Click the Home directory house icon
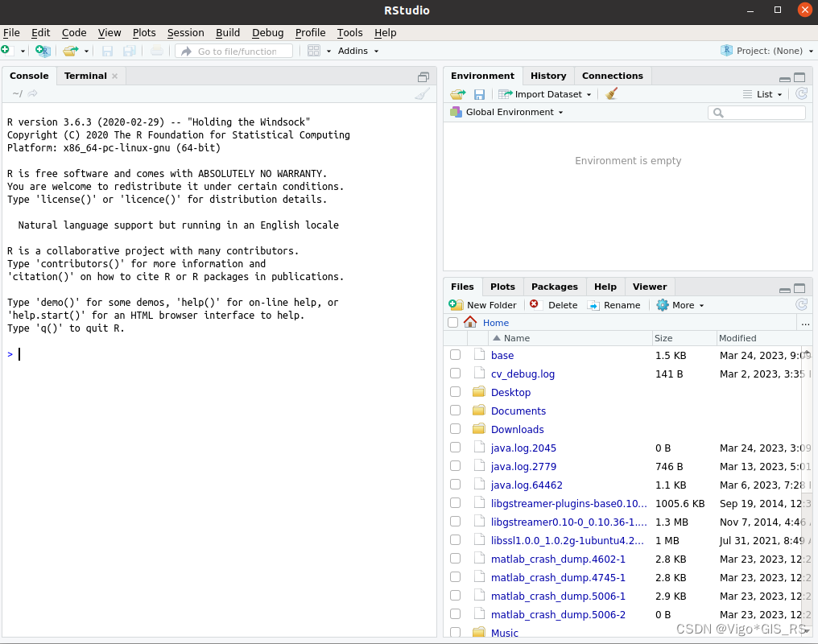This screenshot has width=818, height=644. click(470, 322)
